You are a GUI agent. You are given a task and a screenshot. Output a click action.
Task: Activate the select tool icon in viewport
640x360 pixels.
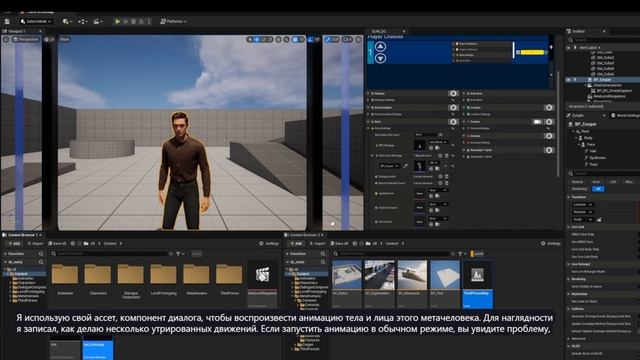249,39
